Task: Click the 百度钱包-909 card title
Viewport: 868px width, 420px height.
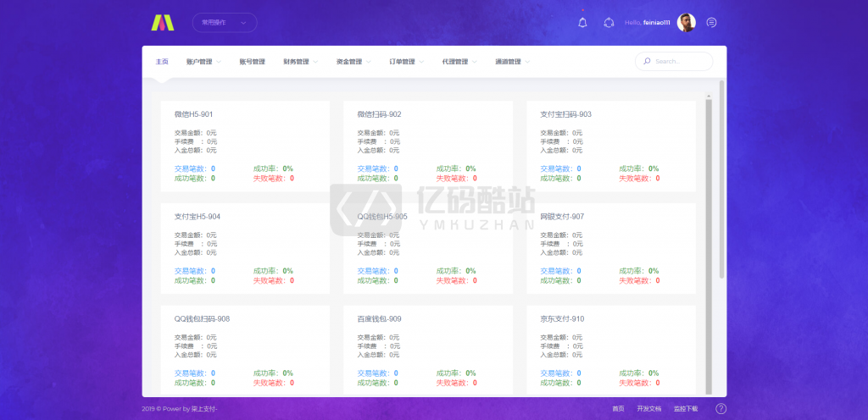Action: click(x=379, y=319)
